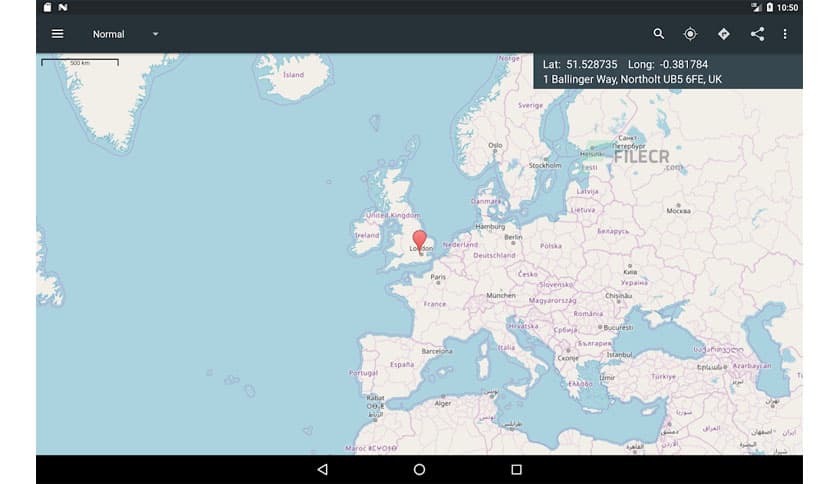The height and width of the screenshot is (484, 836).
Task: Click the Hamburg city label
Action: click(x=490, y=227)
